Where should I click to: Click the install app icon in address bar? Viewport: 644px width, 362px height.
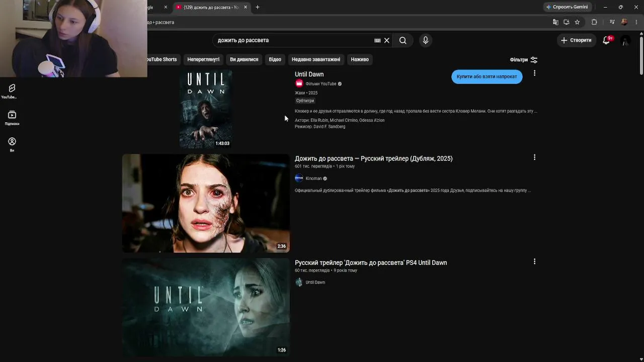[x=567, y=22]
